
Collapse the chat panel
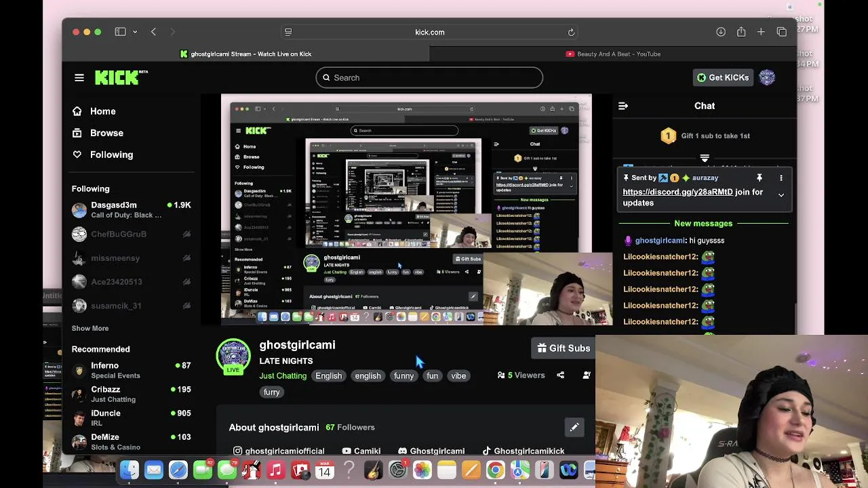(x=623, y=106)
